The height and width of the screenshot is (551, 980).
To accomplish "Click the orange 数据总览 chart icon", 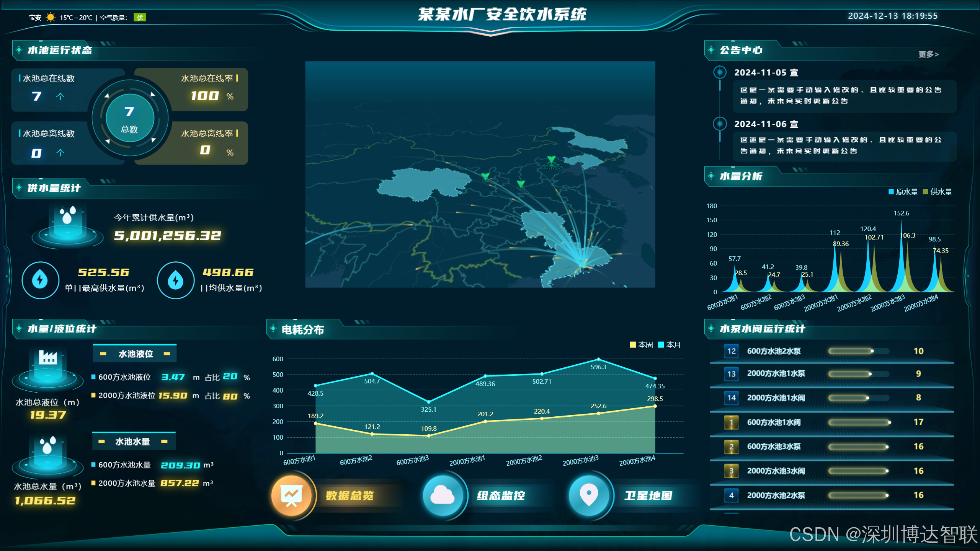I will tap(292, 495).
